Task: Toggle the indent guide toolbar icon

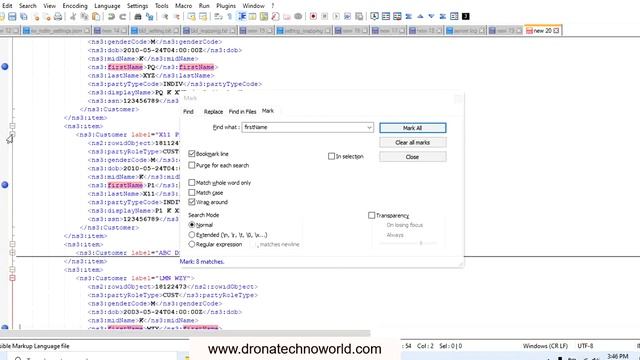Action: point(242,16)
